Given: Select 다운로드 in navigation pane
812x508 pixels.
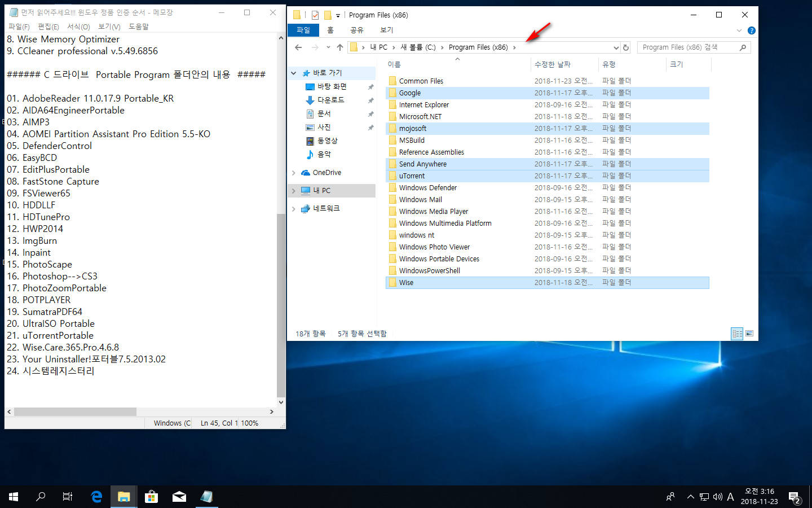Looking at the screenshot, I should point(331,100).
